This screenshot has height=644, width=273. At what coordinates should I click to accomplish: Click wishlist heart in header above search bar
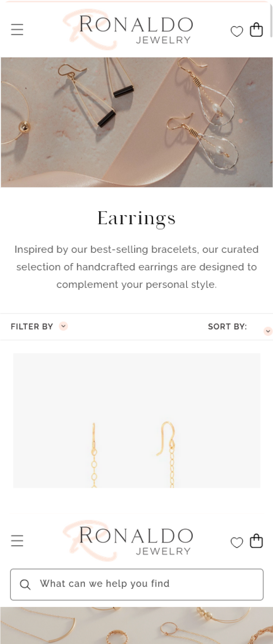237,542
